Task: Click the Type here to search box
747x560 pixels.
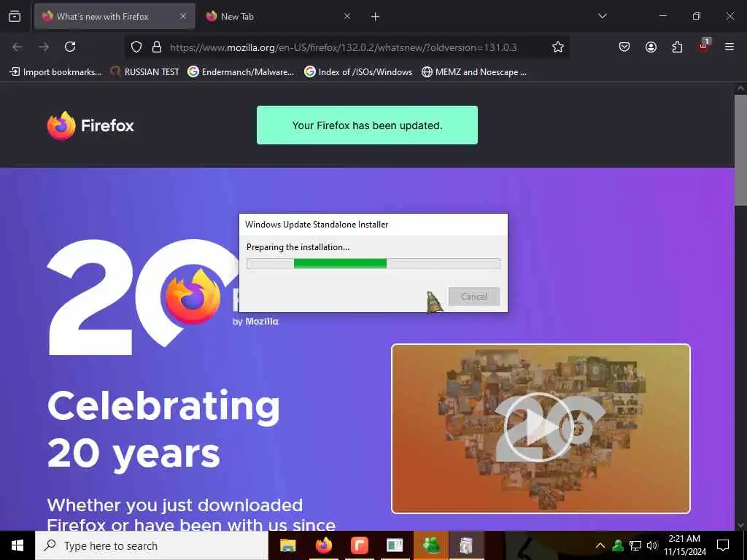Action: point(152,545)
